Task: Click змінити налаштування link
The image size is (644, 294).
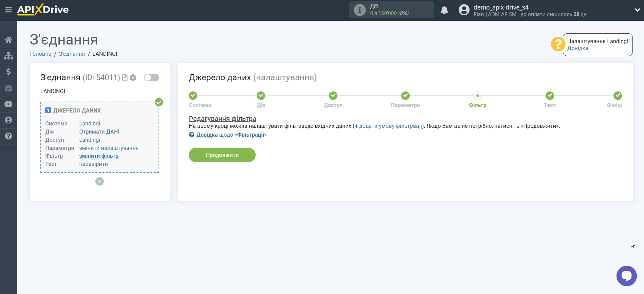Action: click(x=109, y=148)
